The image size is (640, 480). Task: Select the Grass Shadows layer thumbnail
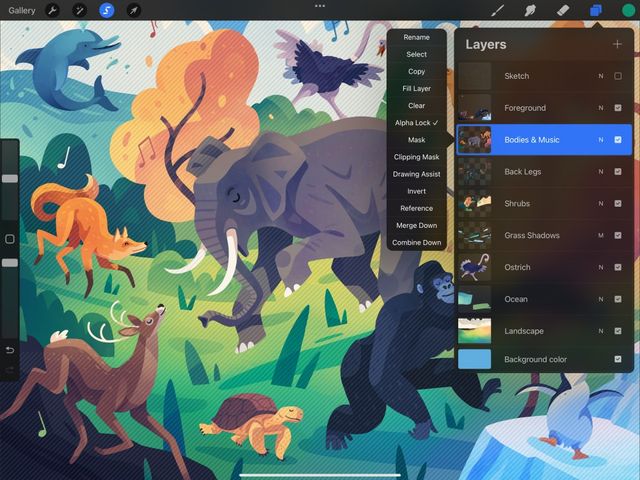click(474, 235)
